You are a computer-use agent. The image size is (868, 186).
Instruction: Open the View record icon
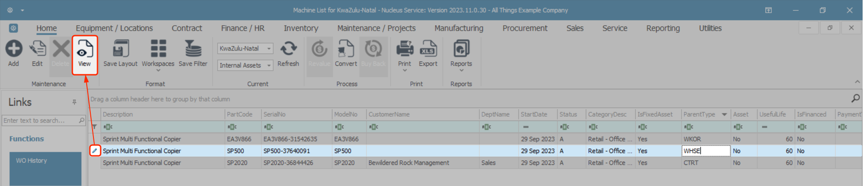point(84,49)
